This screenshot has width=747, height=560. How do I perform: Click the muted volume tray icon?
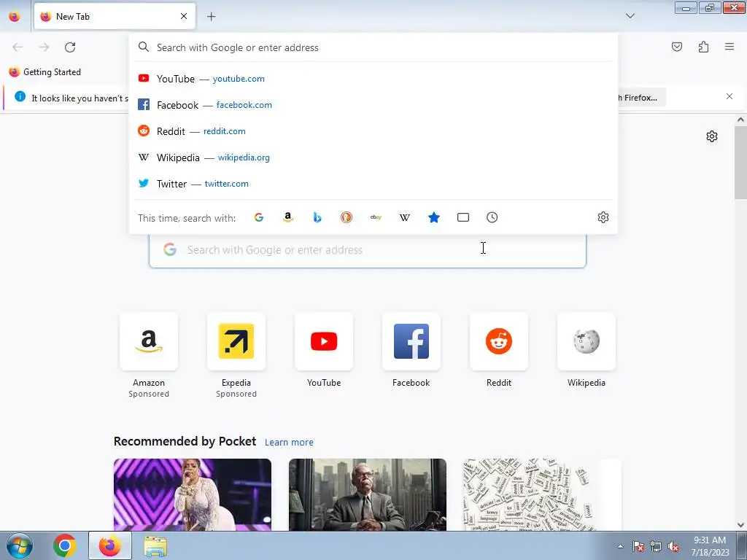(673, 547)
